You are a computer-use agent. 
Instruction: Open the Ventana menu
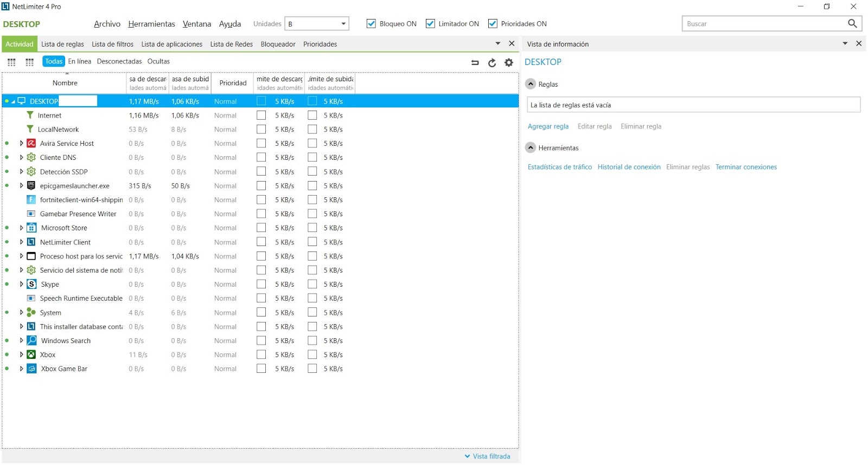pos(197,24)
